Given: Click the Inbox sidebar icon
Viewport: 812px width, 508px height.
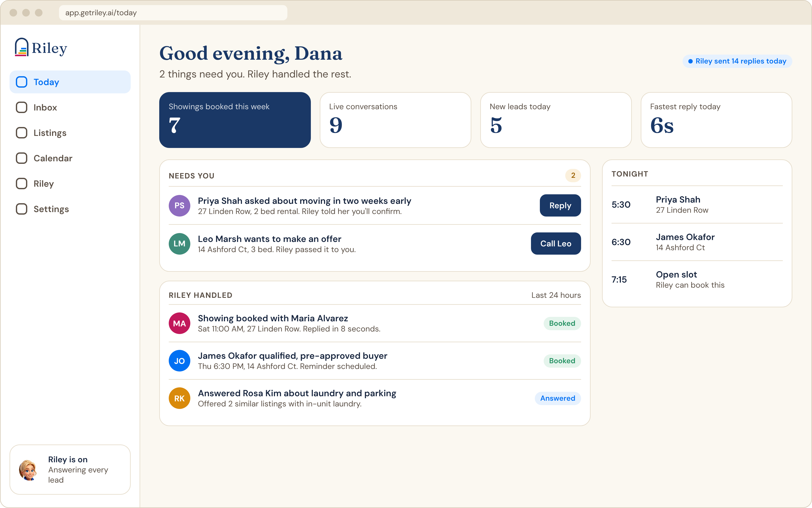Looking at the screenshot, I should (22, 108).
